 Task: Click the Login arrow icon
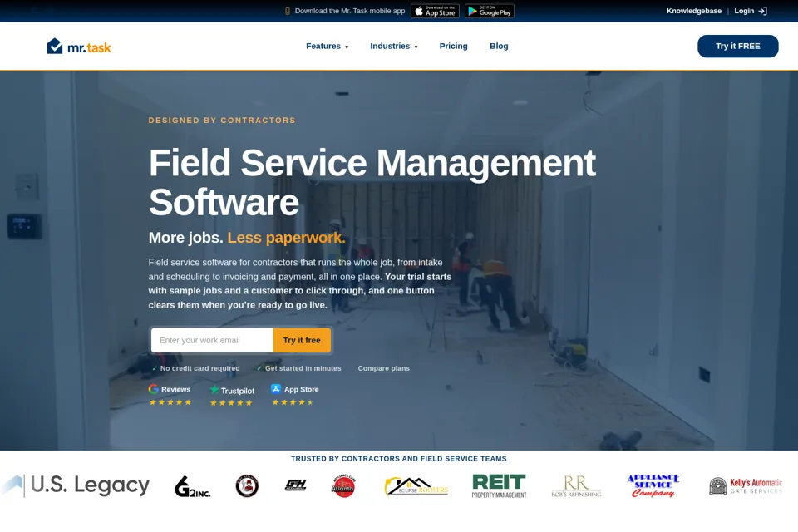pos(762,11)
